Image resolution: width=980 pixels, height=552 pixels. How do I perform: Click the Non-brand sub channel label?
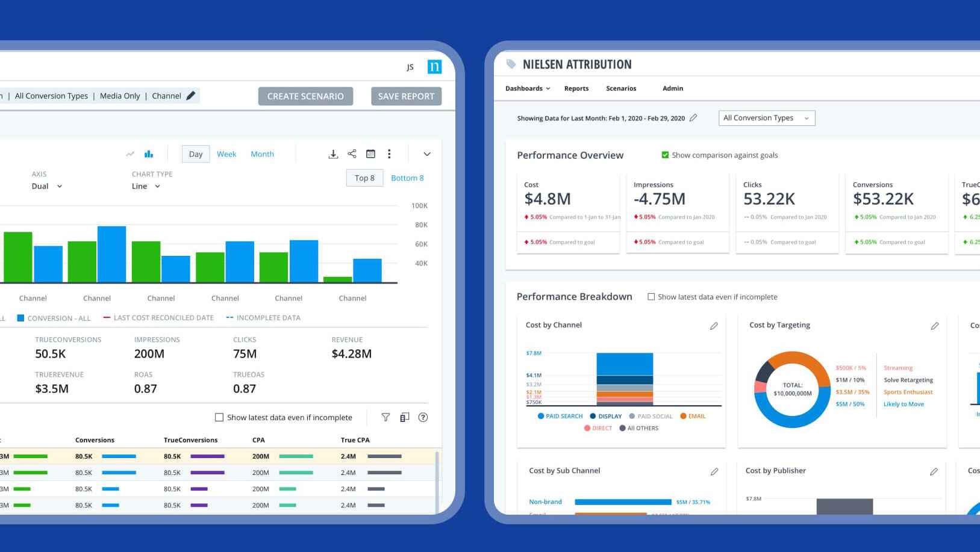[545, 502]
